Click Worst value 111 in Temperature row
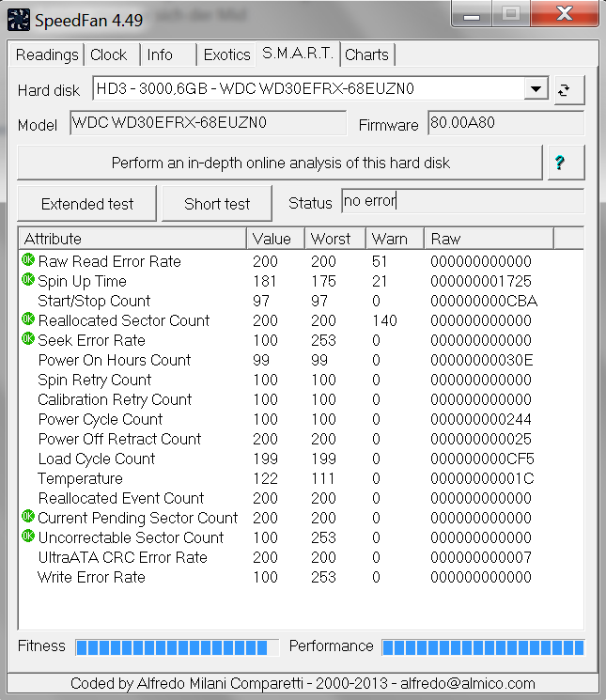The image size is (606, 700). 322,478
